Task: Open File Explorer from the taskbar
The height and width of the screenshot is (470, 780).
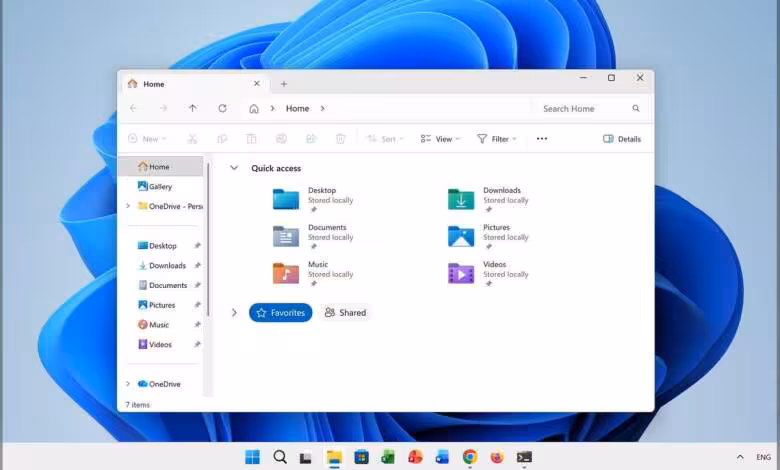Action: click(x=334, y=457)
